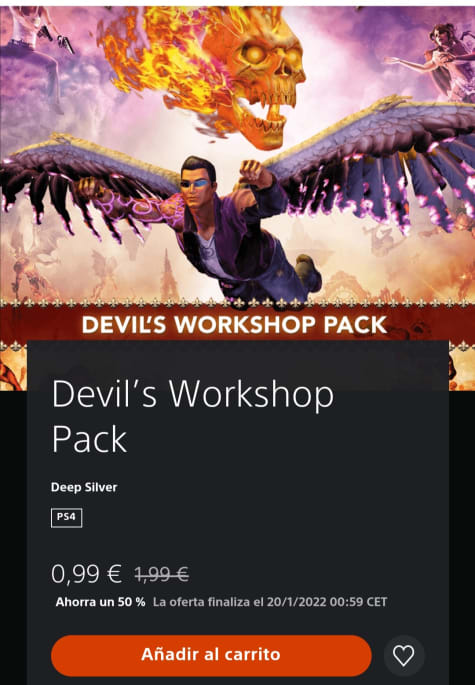Click the offer end date 20/1/2022 text
The image size is (475, 685).
(296, 602)
